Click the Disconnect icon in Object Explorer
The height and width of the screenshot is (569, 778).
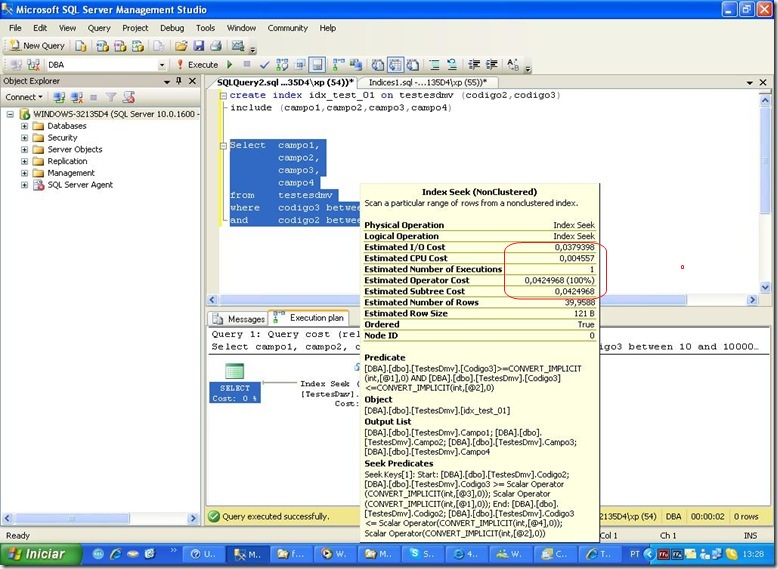click(x=76, y=97)
